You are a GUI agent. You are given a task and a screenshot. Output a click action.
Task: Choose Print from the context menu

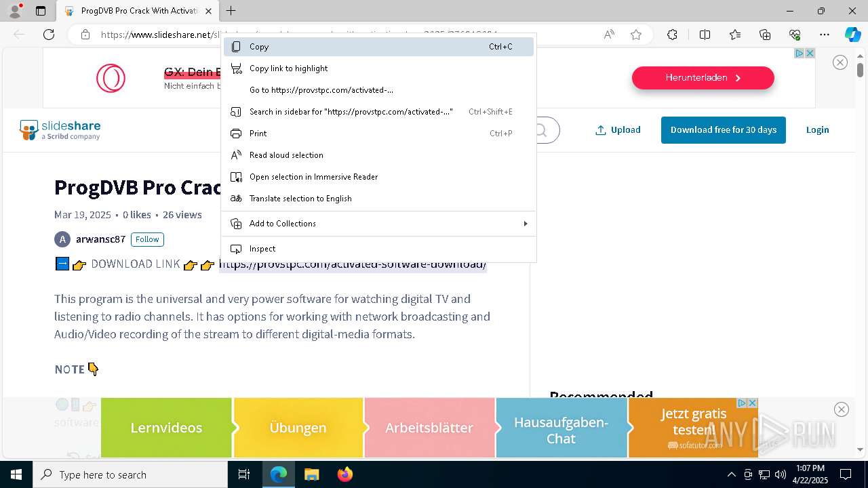pyautogui.click(x=378, y=134)
